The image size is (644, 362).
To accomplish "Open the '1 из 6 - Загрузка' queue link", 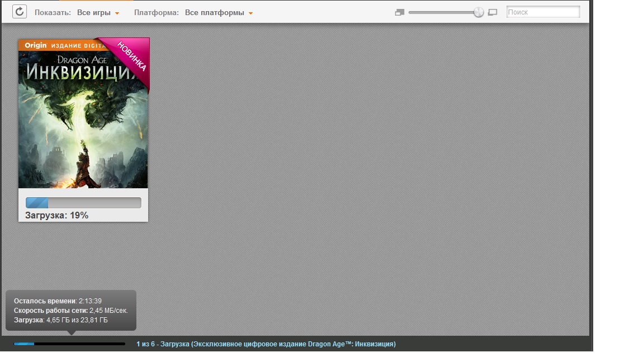I will coord(266,344).
